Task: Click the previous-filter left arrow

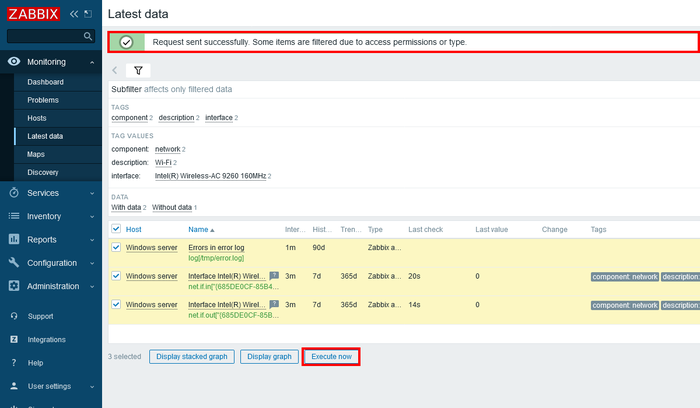Action: 115,71
